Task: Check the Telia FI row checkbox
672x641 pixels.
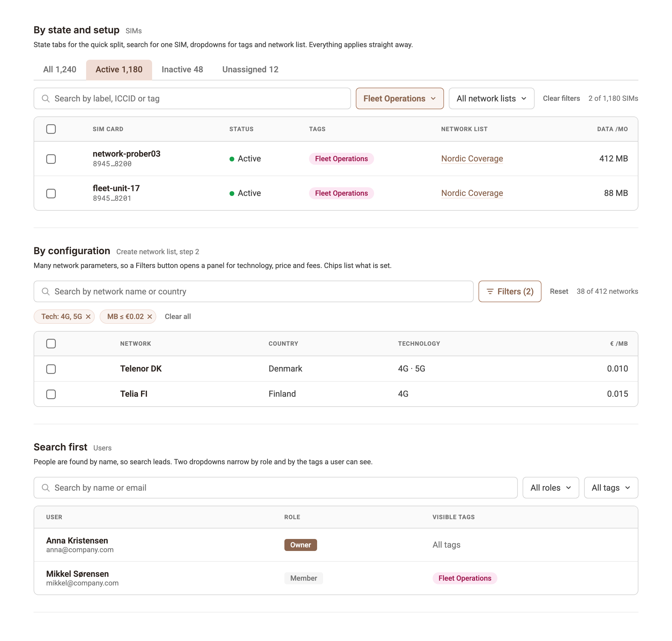Action: (x=51, y=394)
